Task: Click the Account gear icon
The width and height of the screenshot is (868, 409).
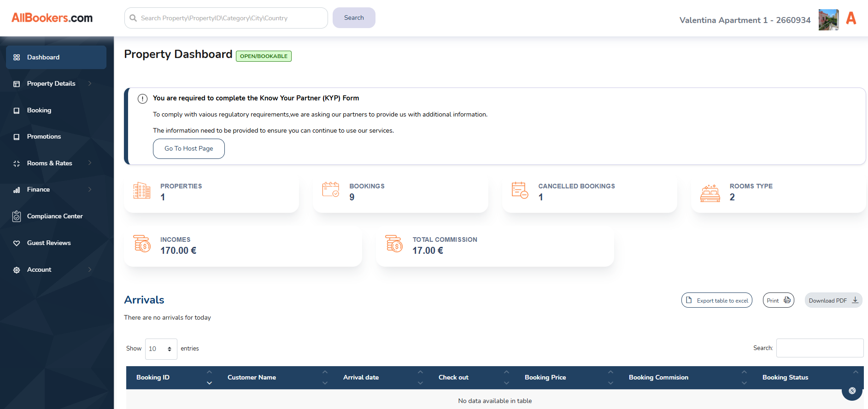Action: 17,270
